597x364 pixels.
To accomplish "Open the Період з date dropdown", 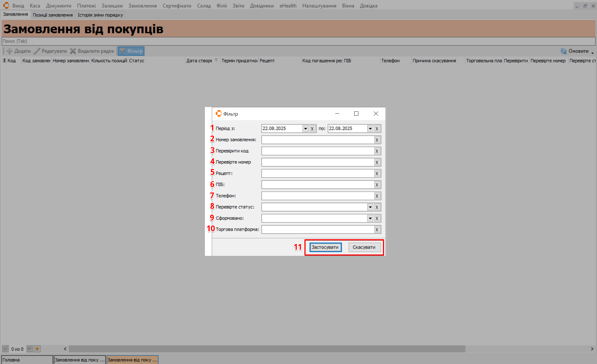I will tap(305, 129).
